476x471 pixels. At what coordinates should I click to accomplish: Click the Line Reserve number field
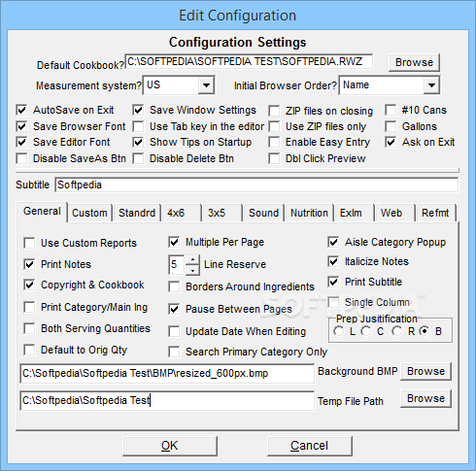[x=177, y=265]
